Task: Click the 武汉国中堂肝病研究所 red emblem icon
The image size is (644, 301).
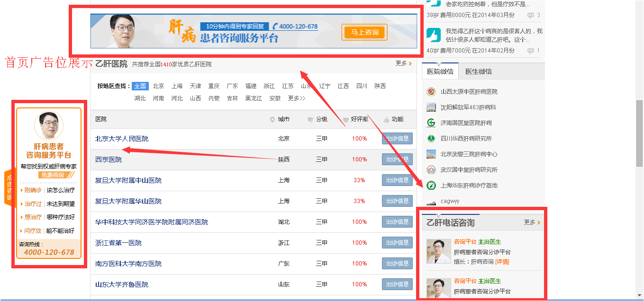Action: (431, 169)
